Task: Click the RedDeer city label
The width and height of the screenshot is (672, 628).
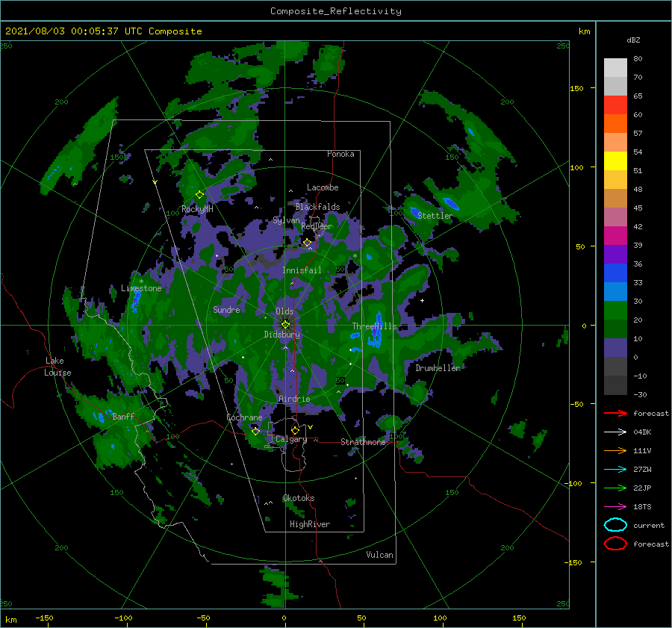Action: [317, 226]
